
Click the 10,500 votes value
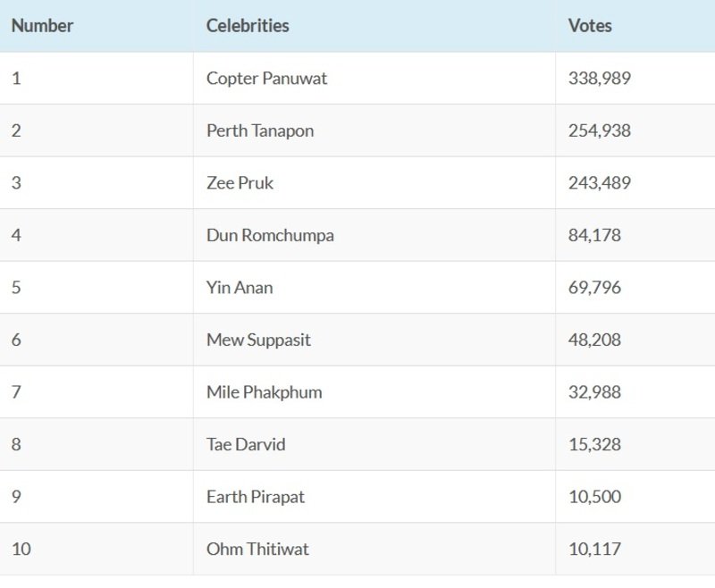(x=594, y=497)
